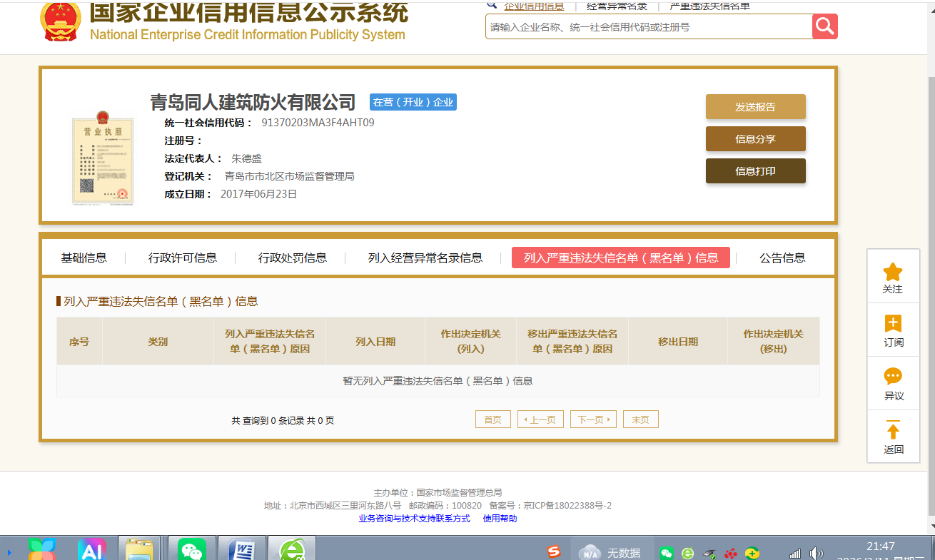Open the 业务咨询与技术支持联系方式 link
Screen dimensions: 935x560
(414, 519)
